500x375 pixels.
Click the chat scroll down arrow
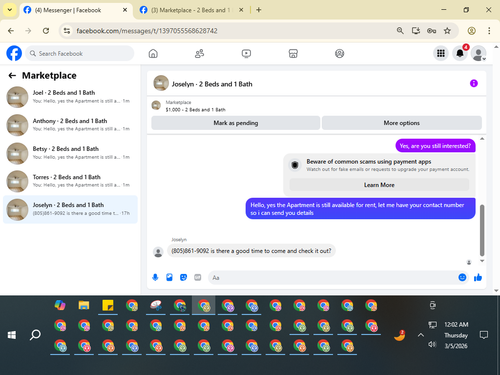[482, 261]
